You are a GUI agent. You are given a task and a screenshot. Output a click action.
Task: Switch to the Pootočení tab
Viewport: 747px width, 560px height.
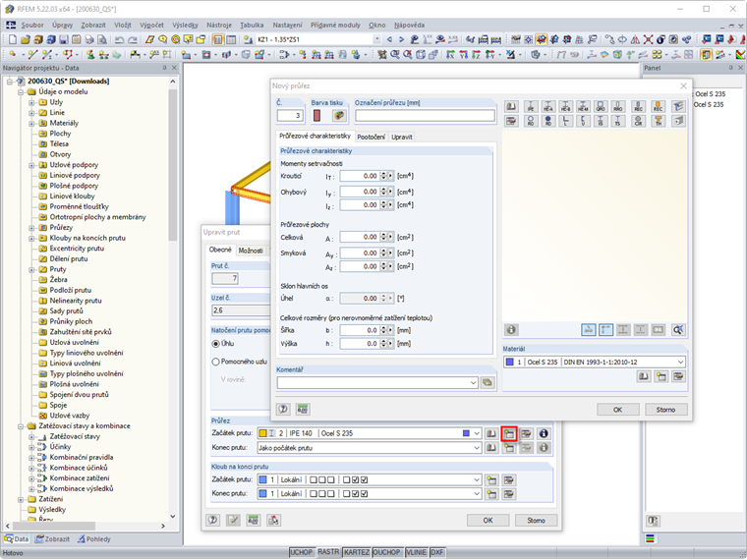click(x=371, y=137)
